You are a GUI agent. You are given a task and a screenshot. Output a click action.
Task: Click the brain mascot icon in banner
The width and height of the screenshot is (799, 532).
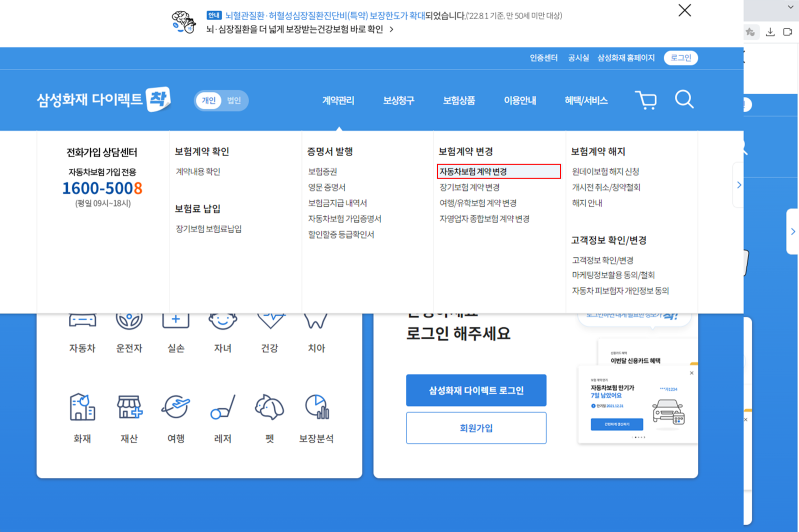183,22
